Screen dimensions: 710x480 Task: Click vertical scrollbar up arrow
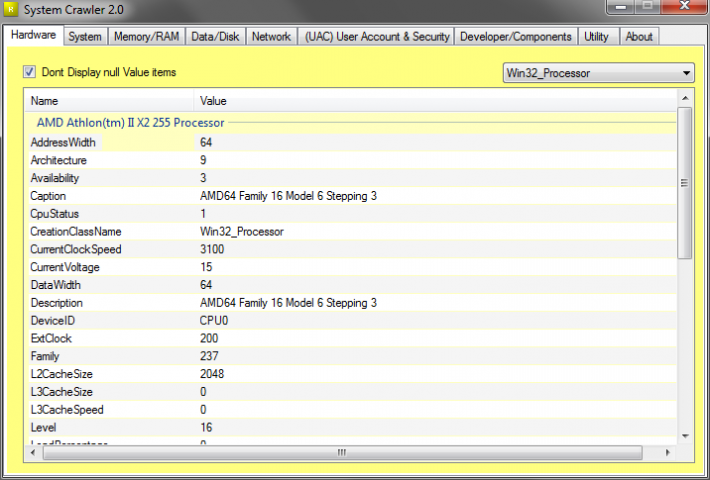[685, 98]
